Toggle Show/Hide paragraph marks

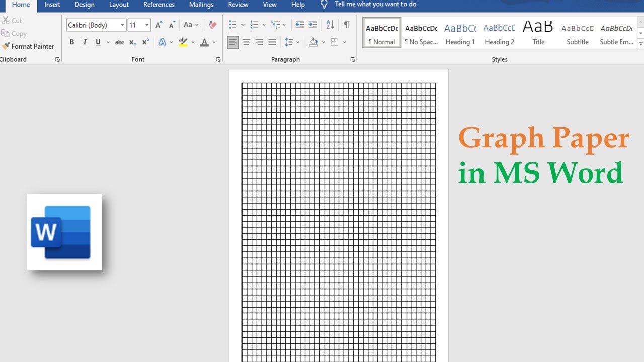(347, 25)
